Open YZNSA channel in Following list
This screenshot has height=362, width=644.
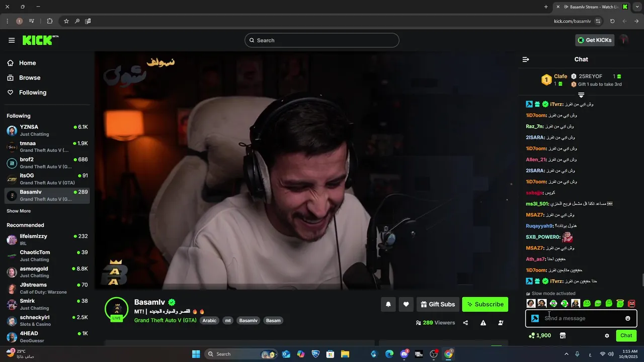[47, 130]
